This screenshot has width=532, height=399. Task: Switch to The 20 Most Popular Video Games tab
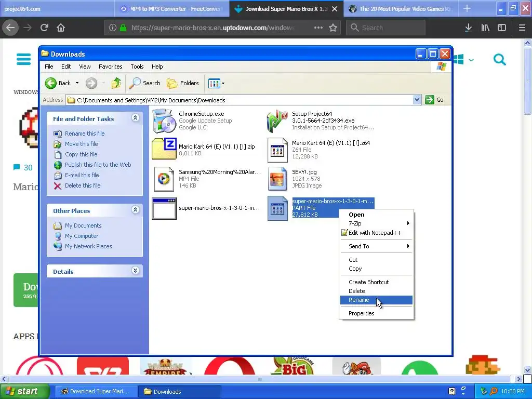[401, 9]
